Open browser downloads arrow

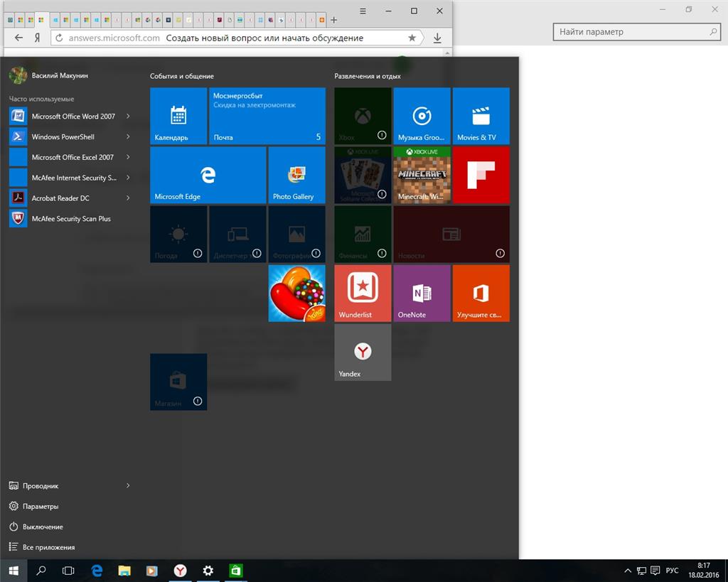(x=437, y=38)
